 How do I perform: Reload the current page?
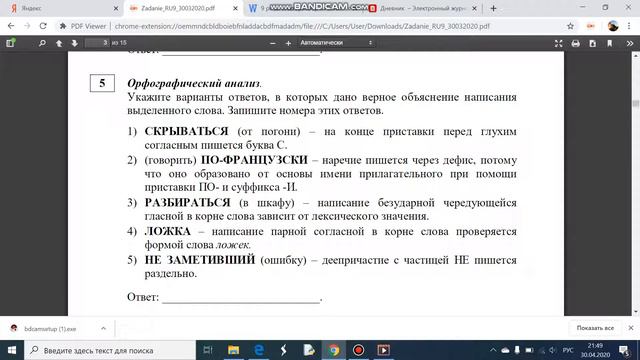pos(43,26)
